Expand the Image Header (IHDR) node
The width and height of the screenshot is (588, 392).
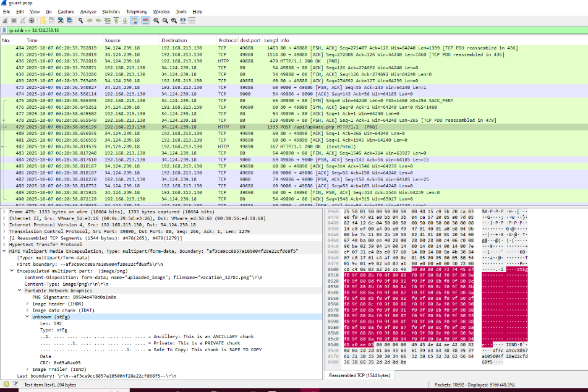pyautogui.click(x=28, y=304)
